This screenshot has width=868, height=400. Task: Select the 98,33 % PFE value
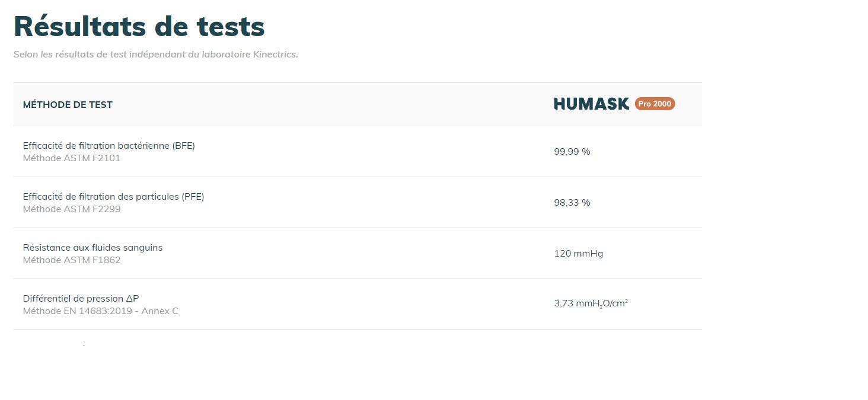tap(572, 203)
